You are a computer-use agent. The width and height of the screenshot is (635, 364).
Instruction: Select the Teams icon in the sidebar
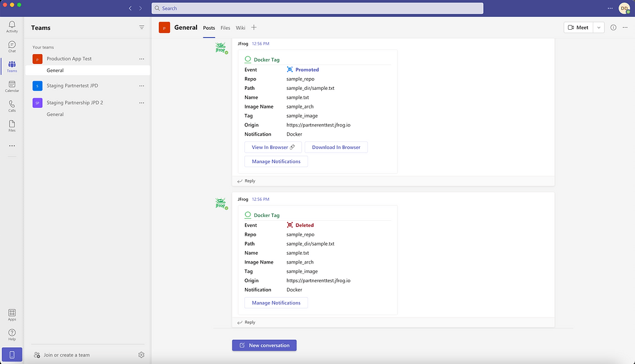(x=12, y=66)
